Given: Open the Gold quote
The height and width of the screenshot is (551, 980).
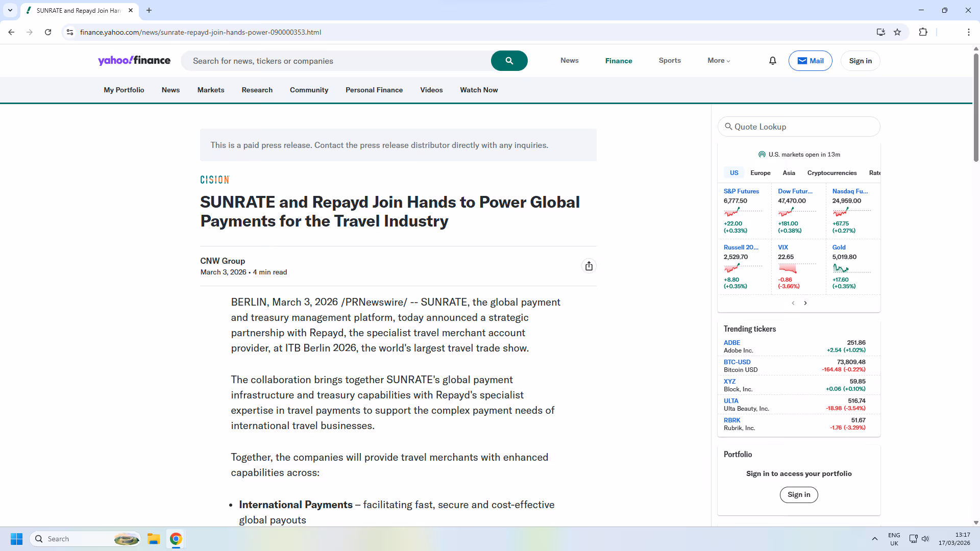Looking at the screenshot, I should tap(839, 247).
